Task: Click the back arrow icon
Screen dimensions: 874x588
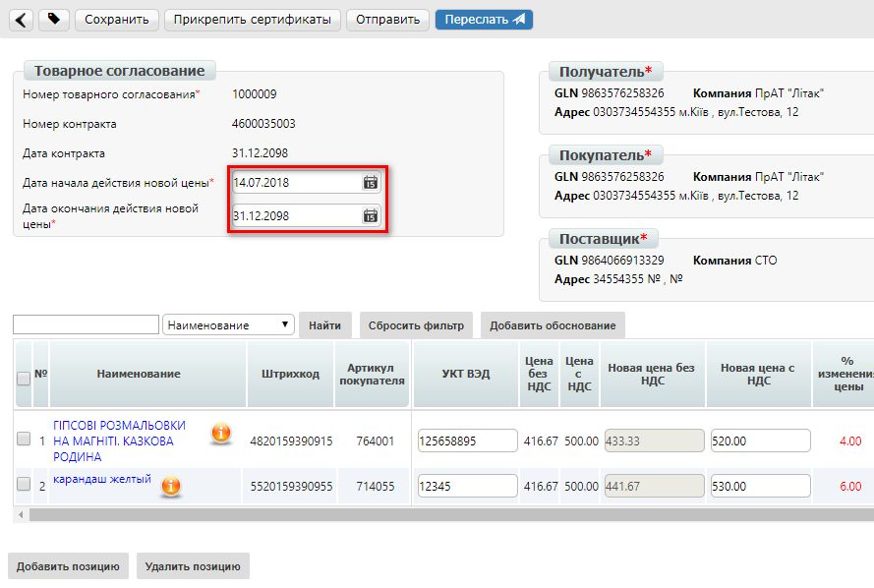Action: [x=21, y=20]
